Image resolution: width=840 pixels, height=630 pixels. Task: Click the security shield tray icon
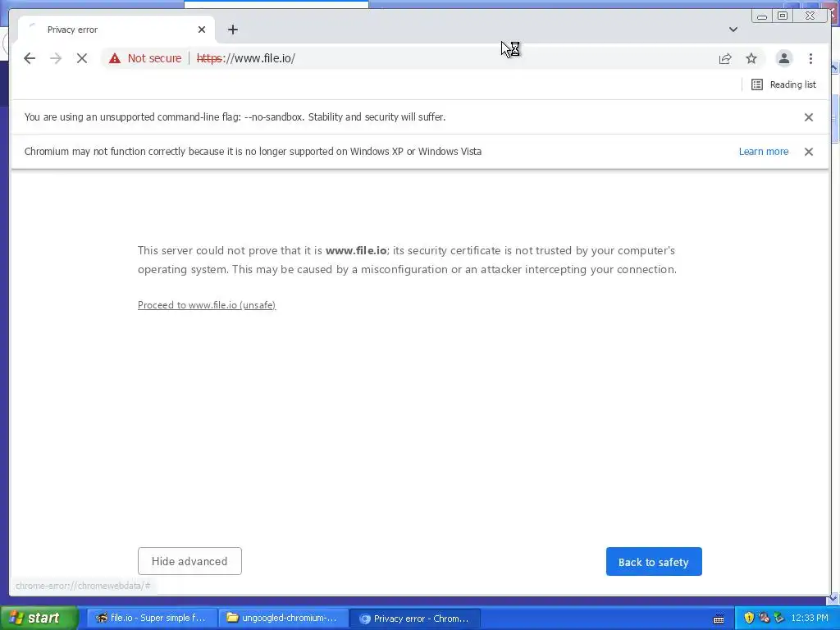(x=749, y=619)
